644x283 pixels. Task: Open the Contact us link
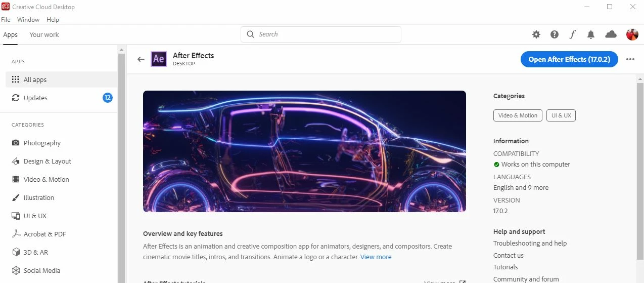(509, 256)
